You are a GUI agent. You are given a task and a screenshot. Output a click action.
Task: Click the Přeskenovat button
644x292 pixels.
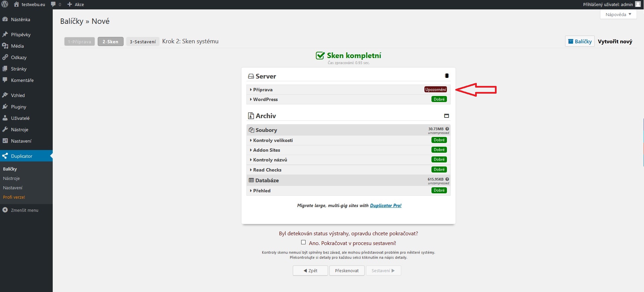coord(347,271)
